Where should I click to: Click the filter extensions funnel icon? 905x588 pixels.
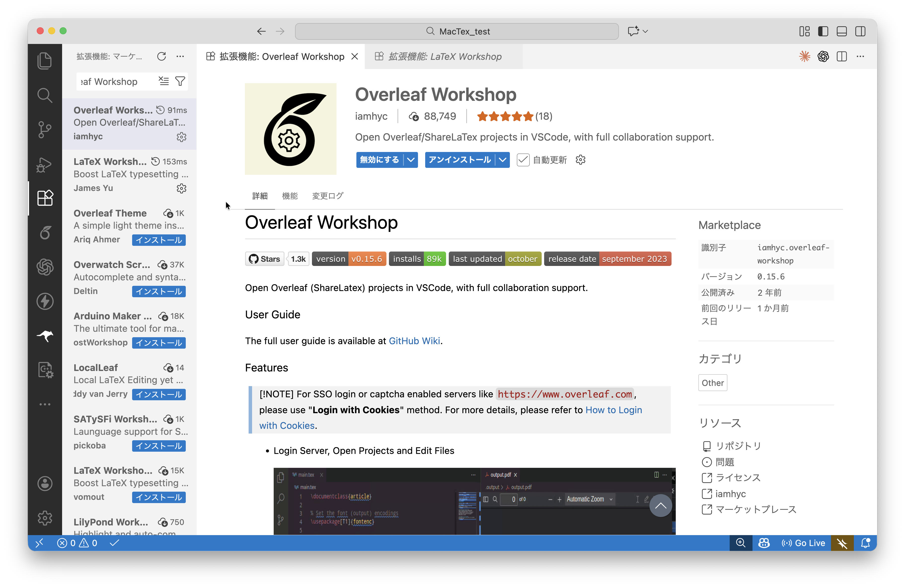[x=180, y=81]
